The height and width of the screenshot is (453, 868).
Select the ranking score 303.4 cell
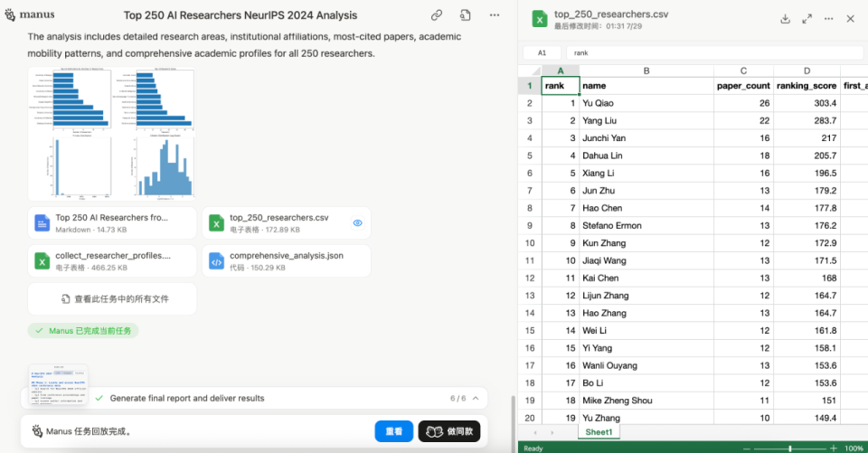click(807, 103)
